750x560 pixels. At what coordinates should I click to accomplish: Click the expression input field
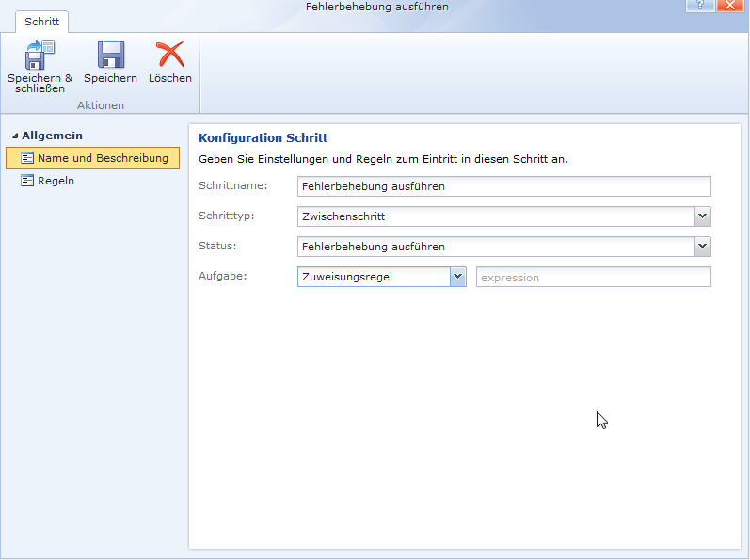point(594,278)
